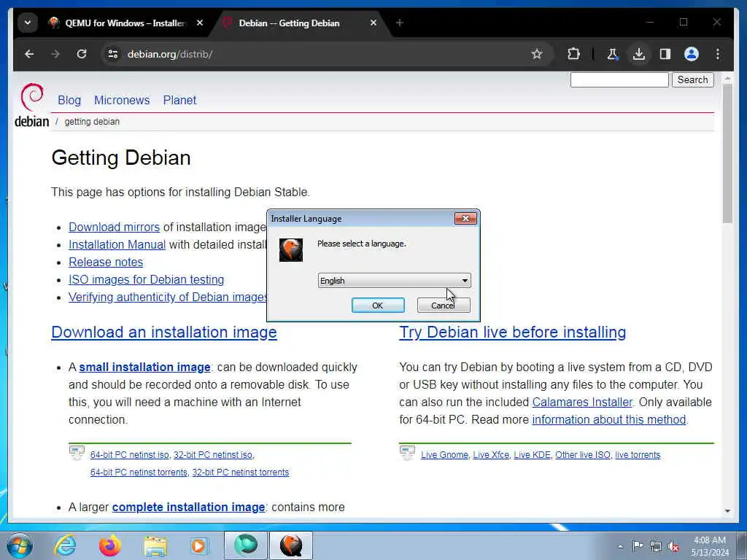This screenshot has width=747, height=560.
Task: Open site information icon in address bar
Action: tap(113, 54)
